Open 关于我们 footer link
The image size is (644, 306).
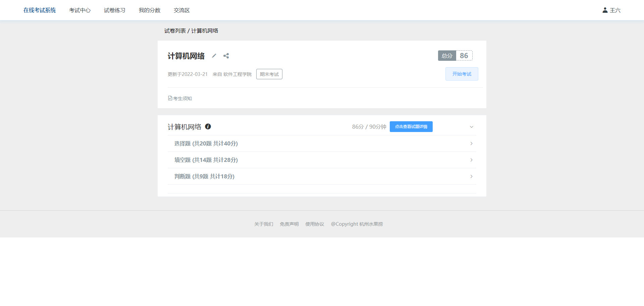(x=264, y=224)
